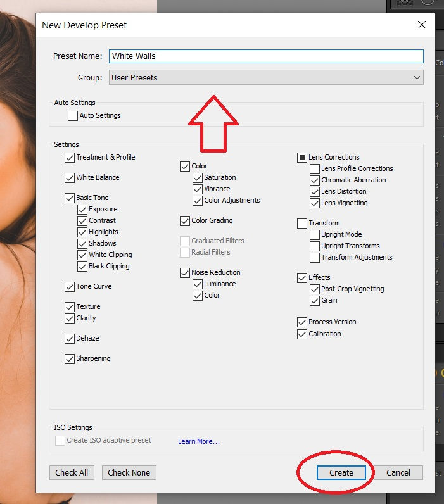Enable Upright Mode

click(315, 235)
